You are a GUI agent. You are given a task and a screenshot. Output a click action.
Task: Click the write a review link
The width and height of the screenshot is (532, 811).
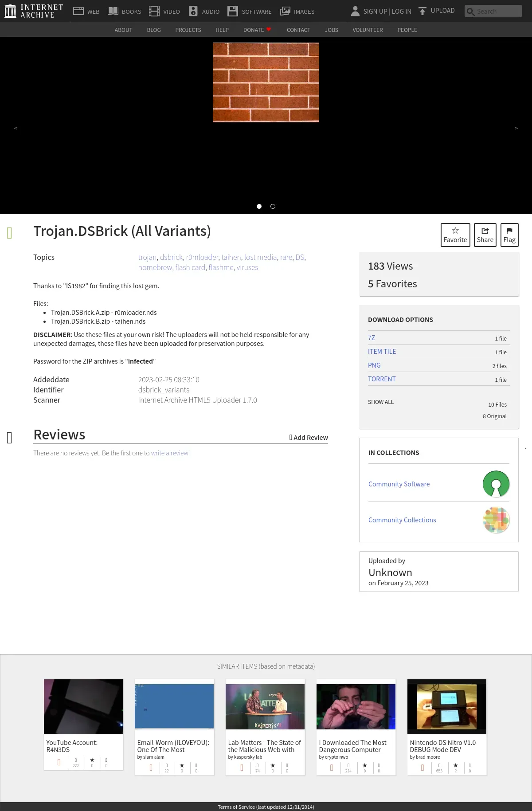click(x=170, y=453)
